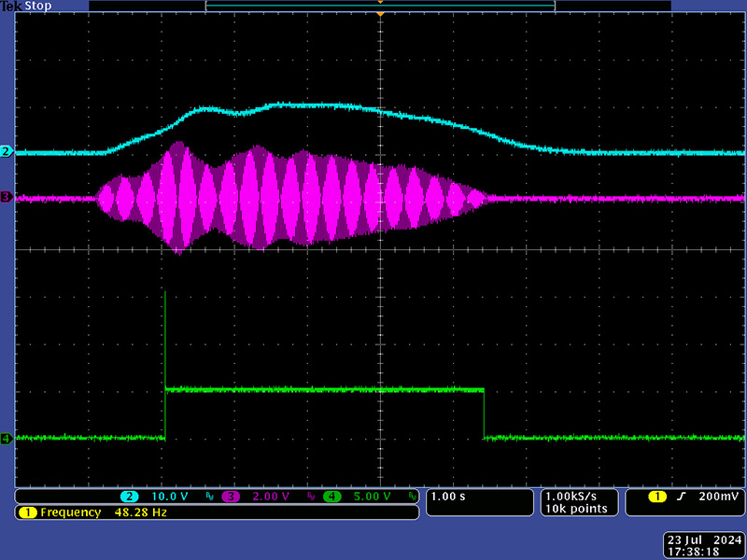747x560 pixels.
Task: Click the yellow trigger source 1 badge
Action: [x=659, y=497]
